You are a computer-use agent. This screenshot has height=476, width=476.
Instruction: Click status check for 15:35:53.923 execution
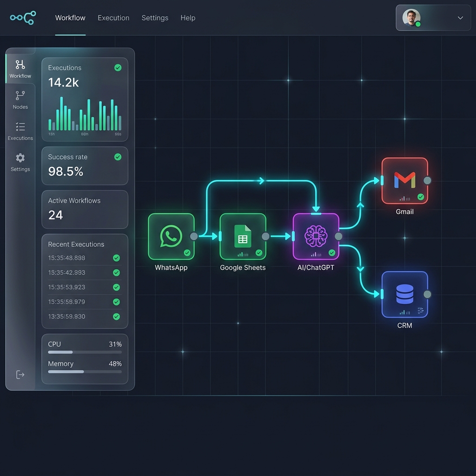[x=116, y=287]
